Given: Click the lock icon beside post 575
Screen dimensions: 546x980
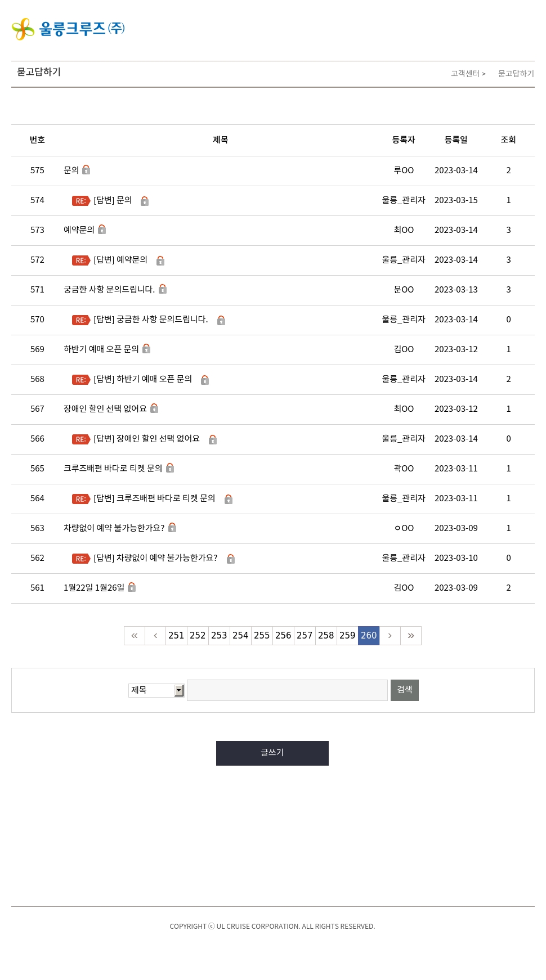Looking at the screenshot, I should point(86,170).
